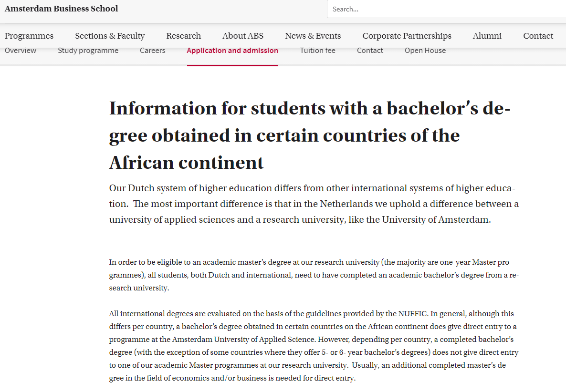
Task: Open the News & Events menu
Action: tap(313, 36)
